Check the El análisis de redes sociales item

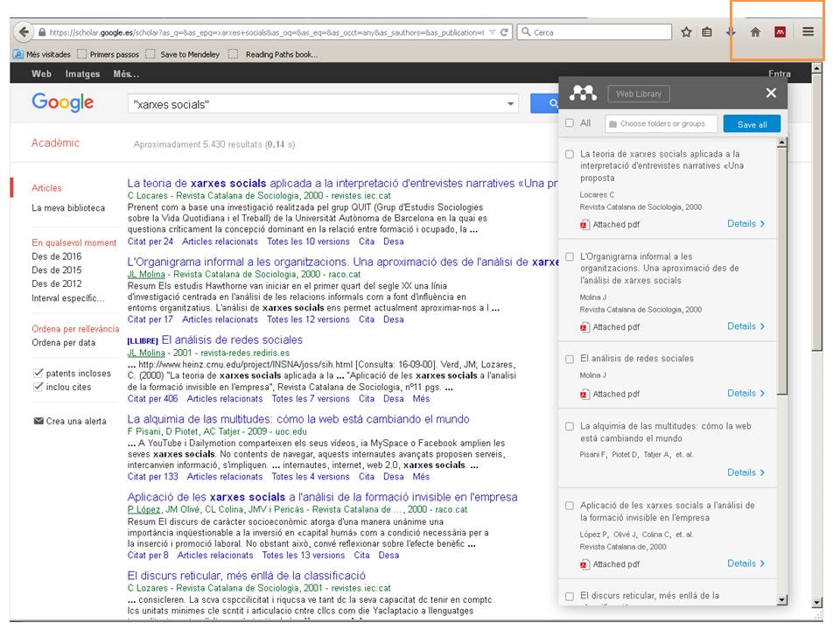coord(570,359)
